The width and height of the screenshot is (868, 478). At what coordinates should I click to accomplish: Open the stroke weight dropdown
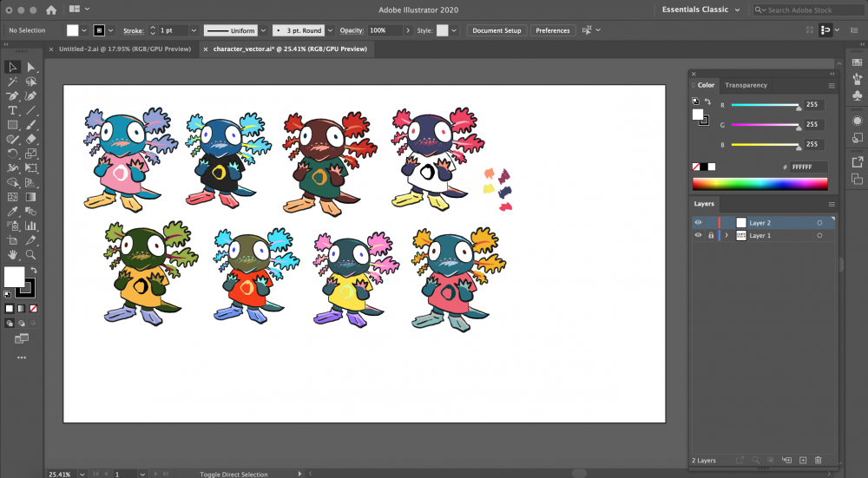pyautogui.click(x=194, y=30)
